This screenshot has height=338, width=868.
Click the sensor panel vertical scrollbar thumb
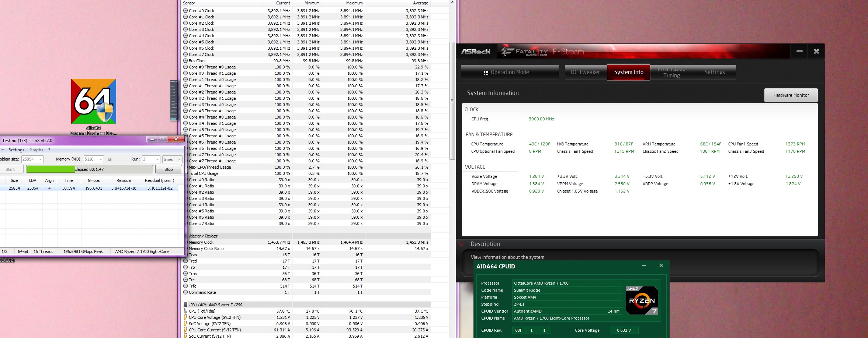click(452, 101)
